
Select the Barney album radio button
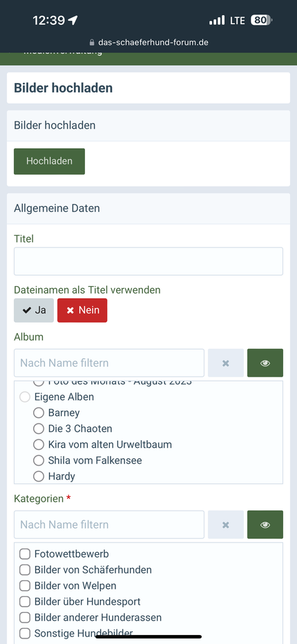39,413
